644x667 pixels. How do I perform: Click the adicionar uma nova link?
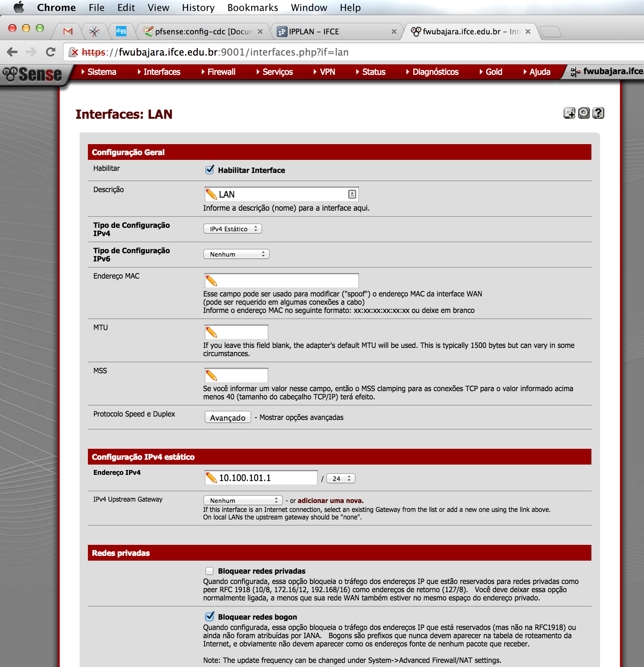331,501
